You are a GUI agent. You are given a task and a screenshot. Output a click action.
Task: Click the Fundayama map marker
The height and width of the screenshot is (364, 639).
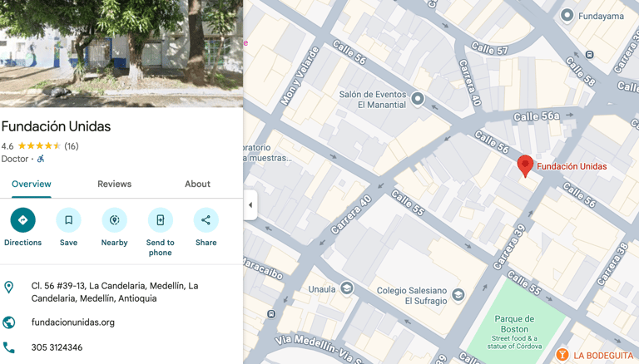click(x=567, y=16)
